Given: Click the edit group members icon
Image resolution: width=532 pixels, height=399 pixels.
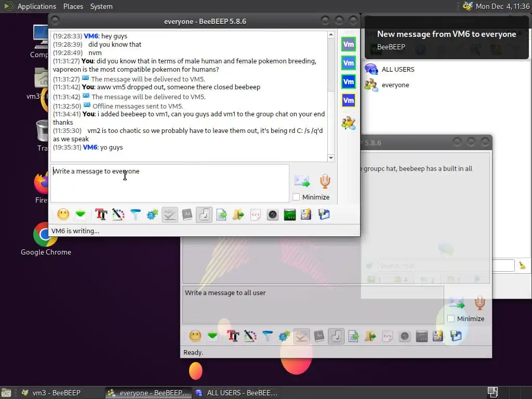Looking at the screenshot, I should 349,123.
